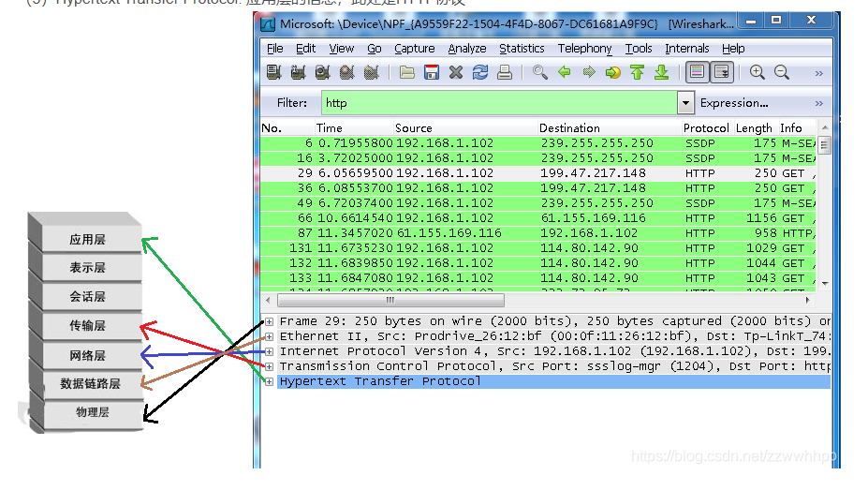Click packet list scroll down arrow

pos(825,283)
